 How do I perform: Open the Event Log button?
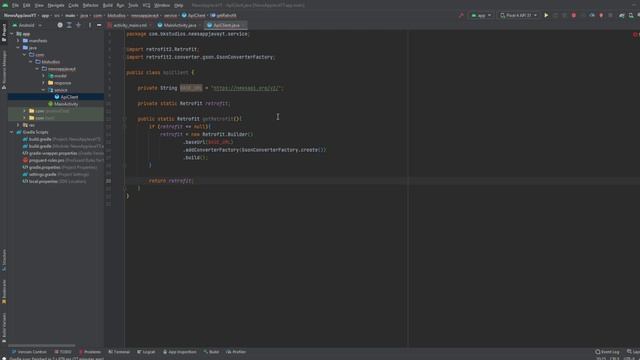607,352
